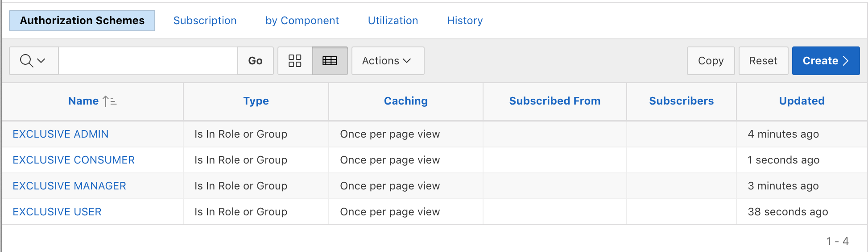868x252 pixels.
Task: Click the Reset button
Action: pos(763,61)
